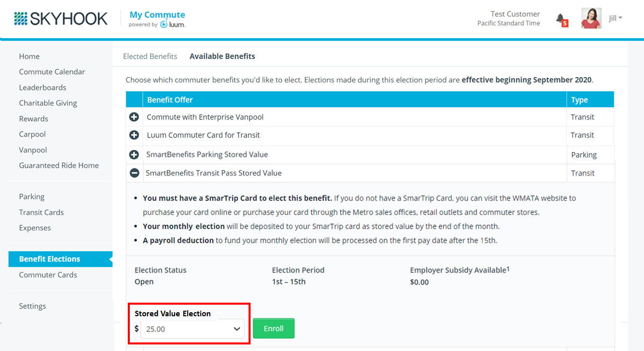Open Guaranteed Ride Home page
This screenshot has width=644, height=351.
[59, 166]
